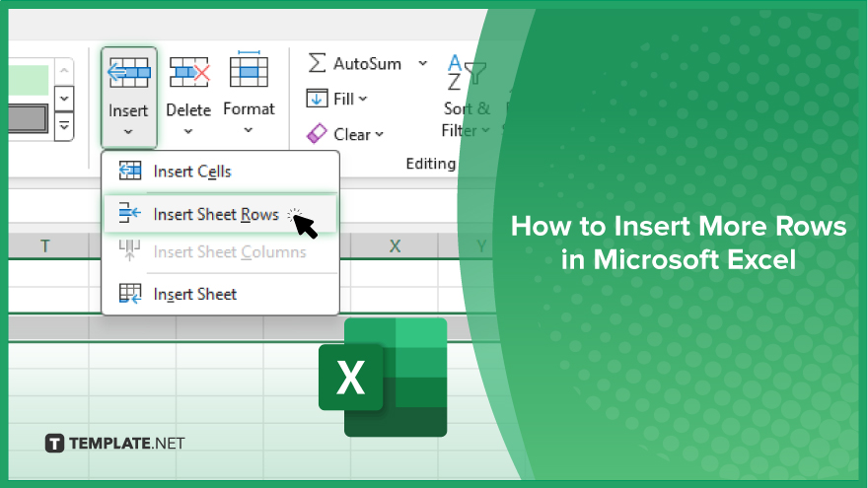Click the Template.net logo
Screen dimensions: 868x488
click(x=114, y=444)
